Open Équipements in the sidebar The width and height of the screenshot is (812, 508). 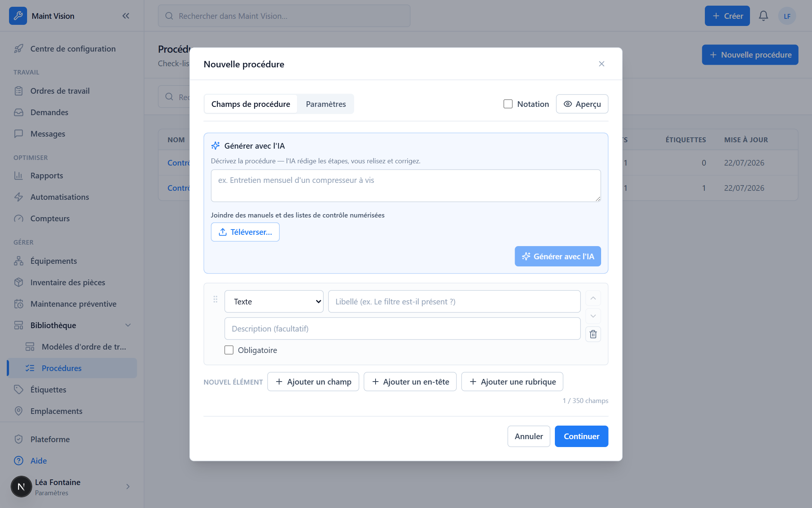click(x=72, y=261)
